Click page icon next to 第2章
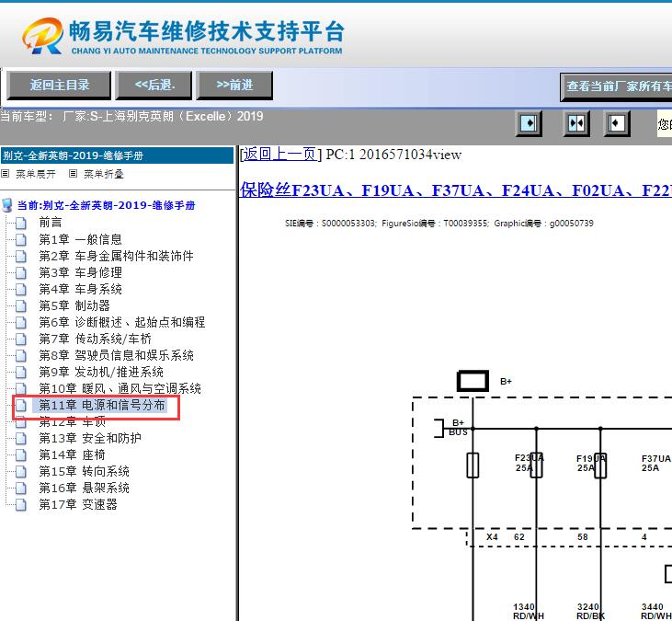 [21, 256]
